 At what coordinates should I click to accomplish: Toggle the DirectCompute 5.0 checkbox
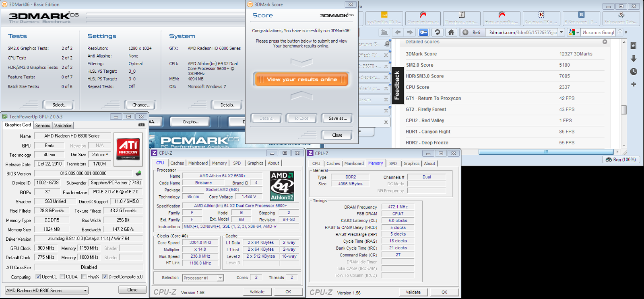point(105,276)
